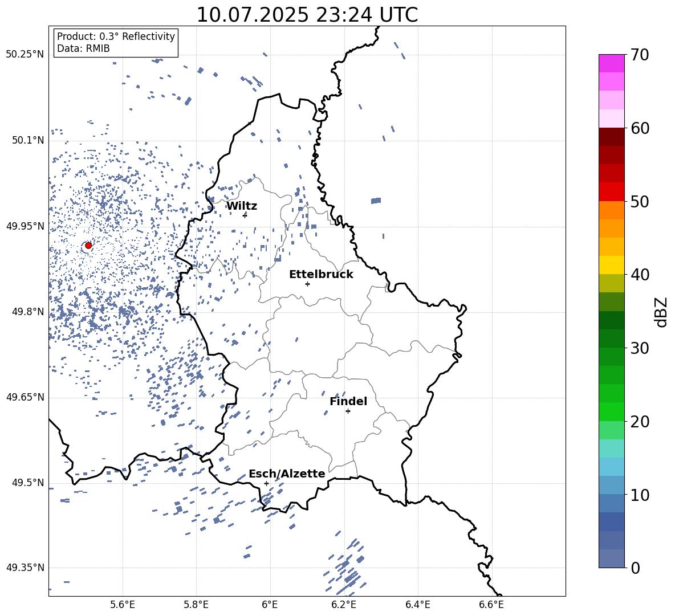Click the magenta top colorbar segment
Viewport: 675px width, 616px height.
pos(612,63)
